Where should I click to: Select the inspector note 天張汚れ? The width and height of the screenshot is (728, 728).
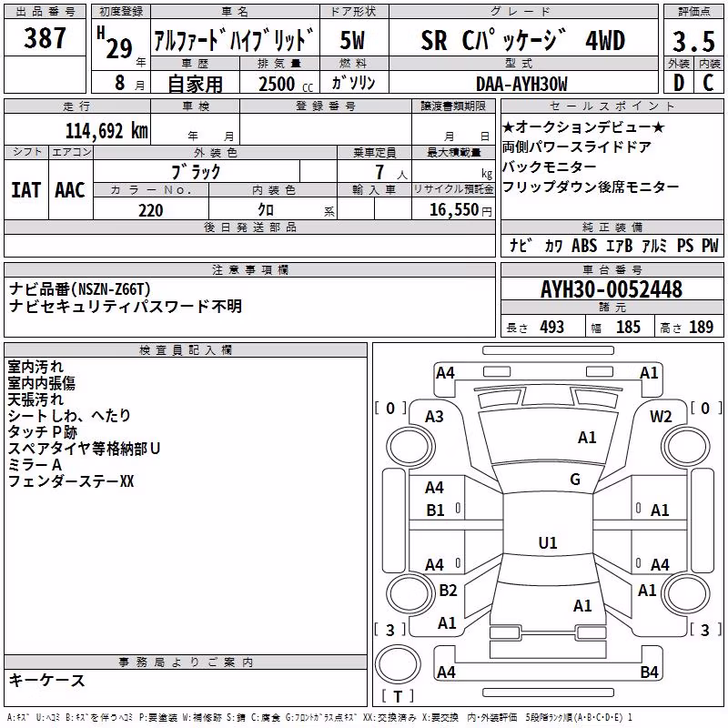pyautogui.click(x=35, y=399)
